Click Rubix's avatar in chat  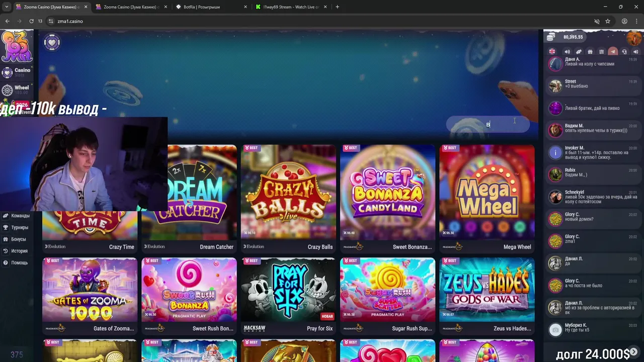tap(555, 174)
